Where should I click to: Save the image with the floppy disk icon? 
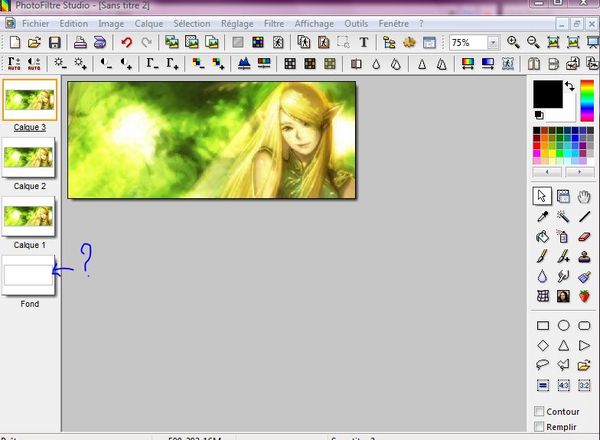coord(54,42)
